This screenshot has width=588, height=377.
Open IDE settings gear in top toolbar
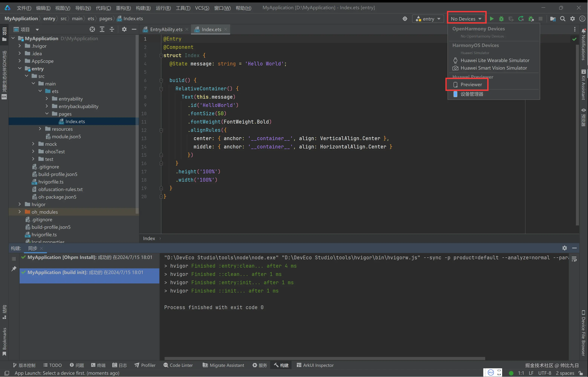coord(573,19)
